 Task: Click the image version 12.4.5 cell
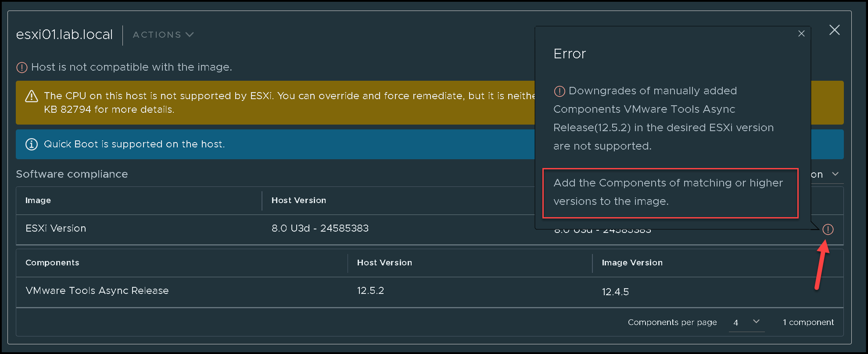[x=615, y=292]
